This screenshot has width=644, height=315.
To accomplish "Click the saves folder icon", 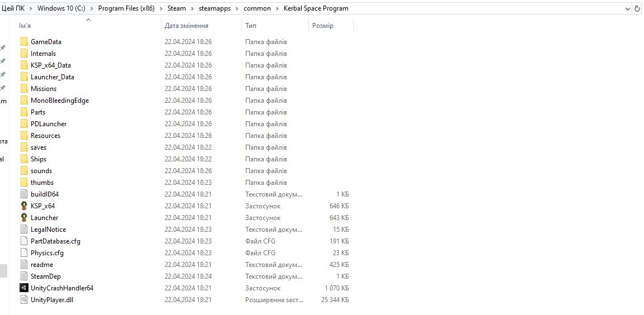I will coord(24,147).
